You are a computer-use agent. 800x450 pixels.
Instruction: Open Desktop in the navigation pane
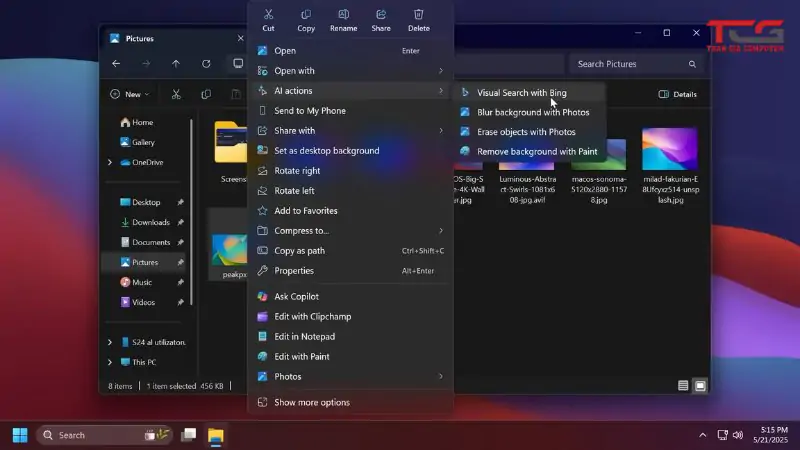pyautogui.click(x=140, y=203)
